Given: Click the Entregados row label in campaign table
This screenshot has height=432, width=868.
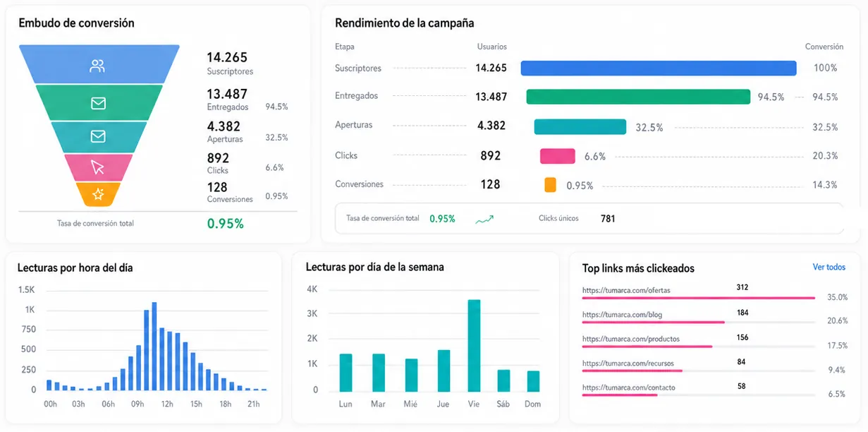Looking at the screenshot, I should [x=357, y=95].
